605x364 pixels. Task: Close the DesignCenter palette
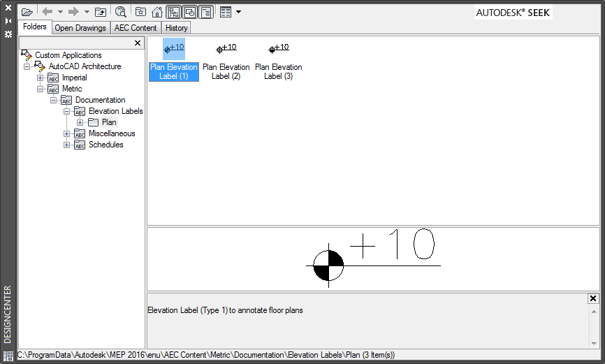[8, 8]
